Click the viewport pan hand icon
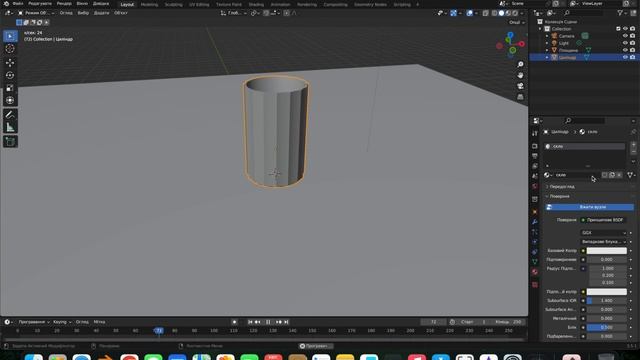 pyautogui.click(x=520, y=76)
